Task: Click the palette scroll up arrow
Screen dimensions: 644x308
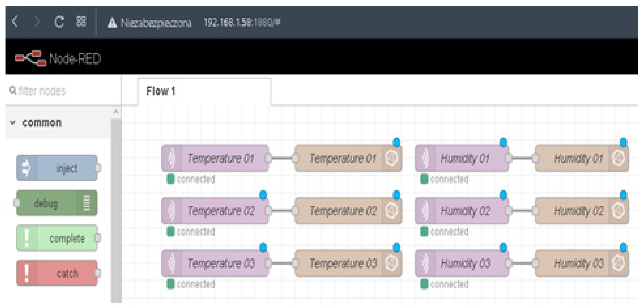Action: tap(116, 112)
